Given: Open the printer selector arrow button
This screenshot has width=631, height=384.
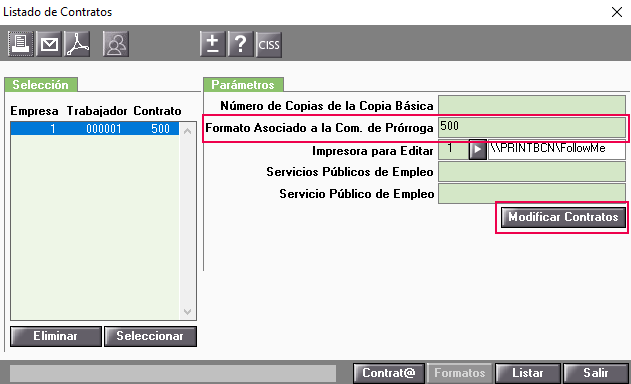Looking at the screenshot, I should pos(478,149).
